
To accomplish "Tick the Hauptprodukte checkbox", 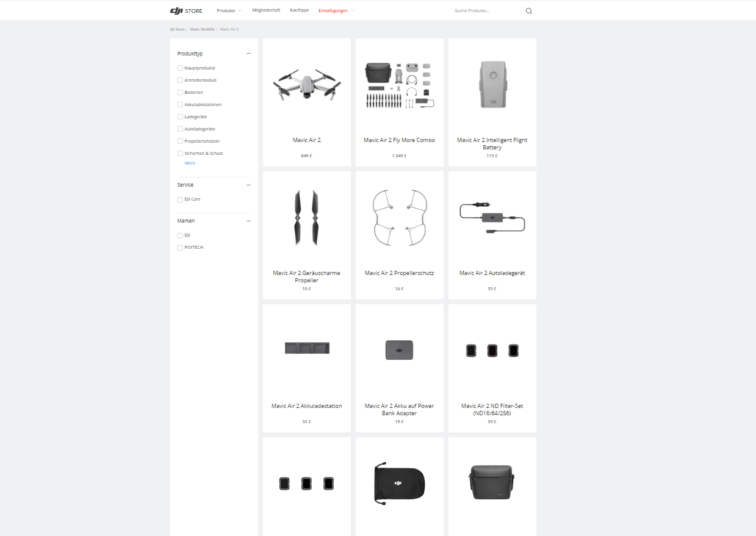I will (180, 68).
